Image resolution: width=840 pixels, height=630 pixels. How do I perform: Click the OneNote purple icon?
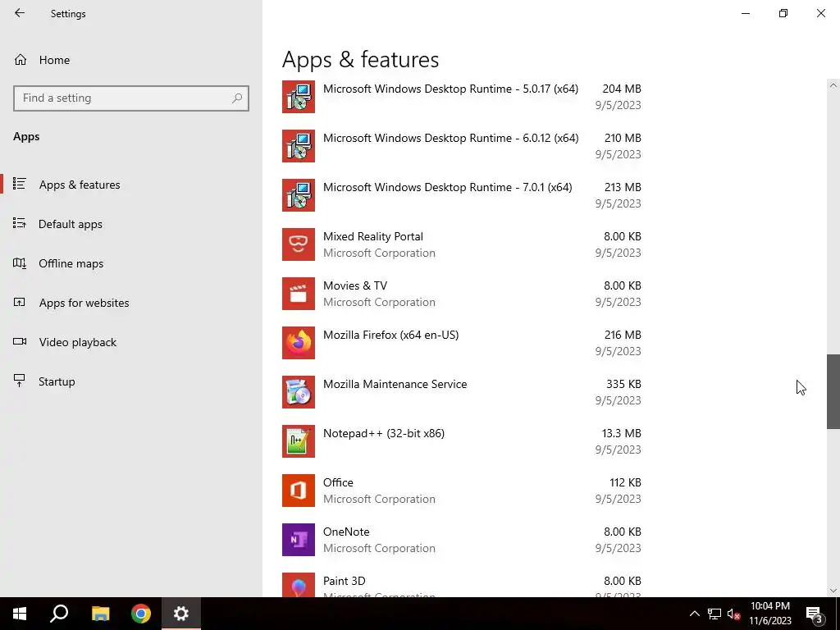[299, 540]
